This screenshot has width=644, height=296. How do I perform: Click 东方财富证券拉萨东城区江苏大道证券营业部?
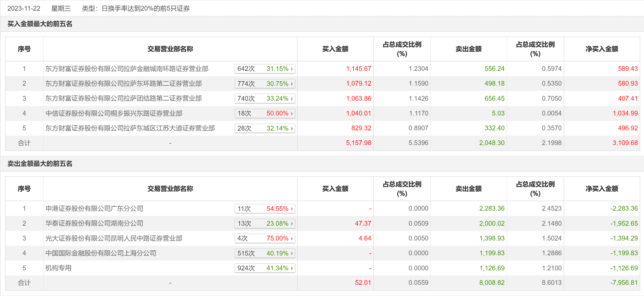tap(130, 128)
